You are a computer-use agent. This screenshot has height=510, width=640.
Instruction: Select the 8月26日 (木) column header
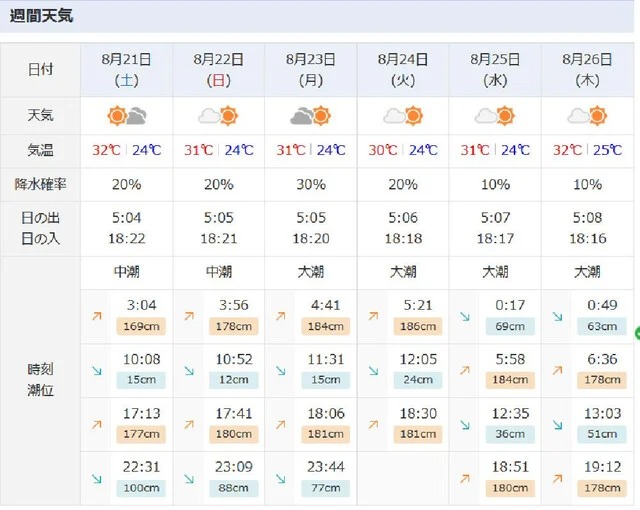point(586,69)
